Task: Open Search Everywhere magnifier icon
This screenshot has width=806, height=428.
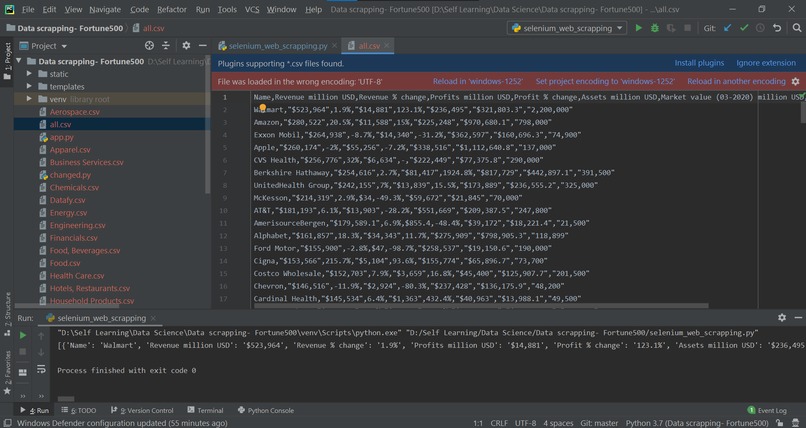Action: click(796, 28)
